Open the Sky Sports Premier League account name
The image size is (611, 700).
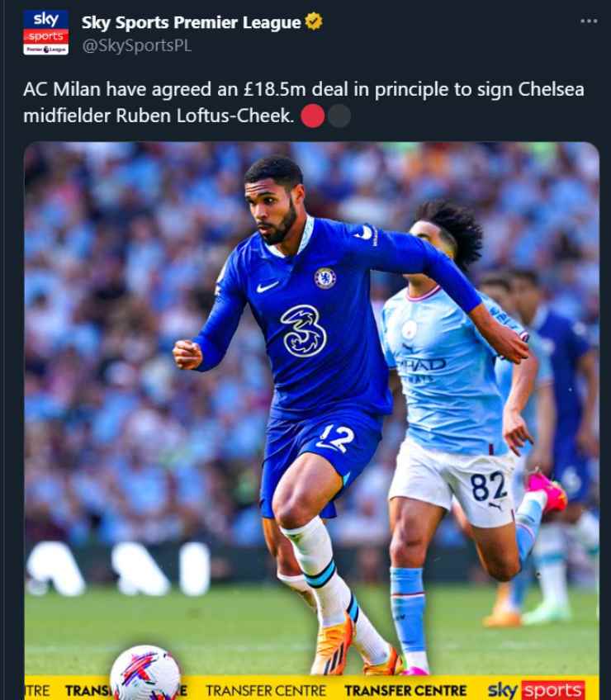coord(192,22)
